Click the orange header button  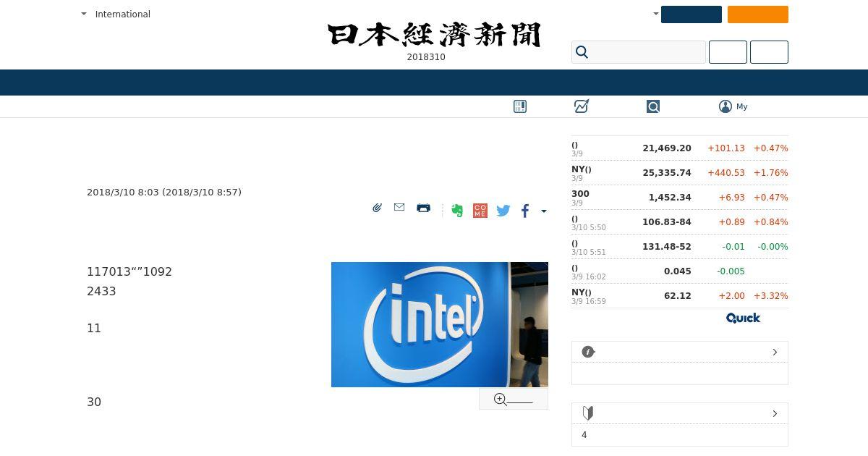(758, 14)
